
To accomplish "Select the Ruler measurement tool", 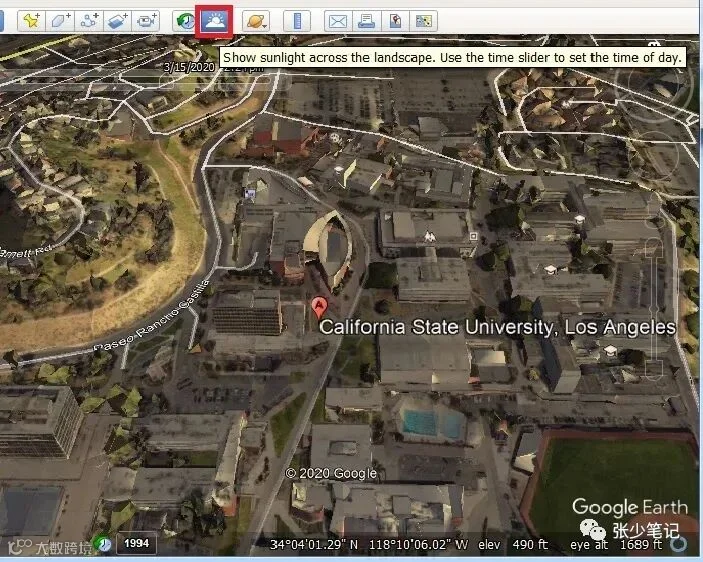I will click(297, 21).
